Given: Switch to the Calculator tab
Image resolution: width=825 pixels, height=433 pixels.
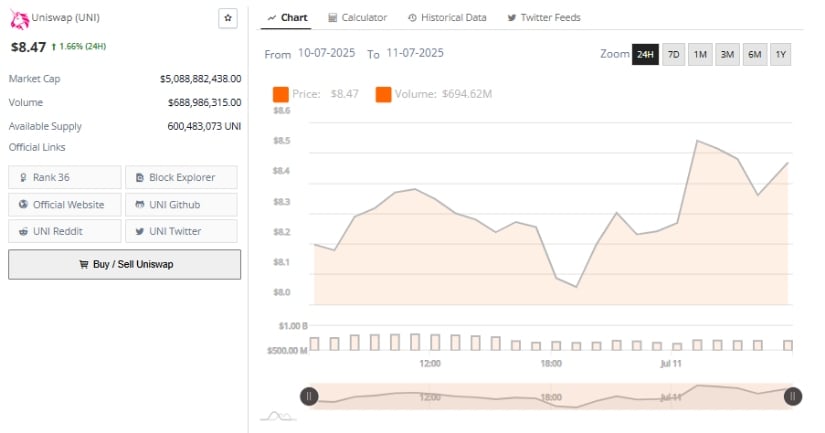Looking at the screenshot, I should (x=357, y=17).
